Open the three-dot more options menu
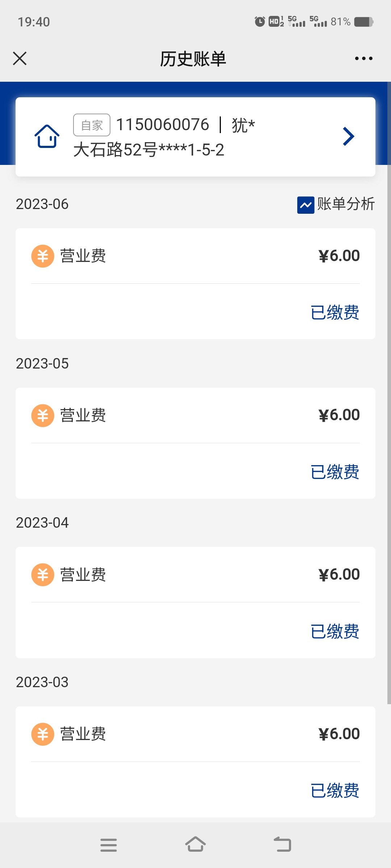This screenshot has height=868, width=391. [363, 58]
